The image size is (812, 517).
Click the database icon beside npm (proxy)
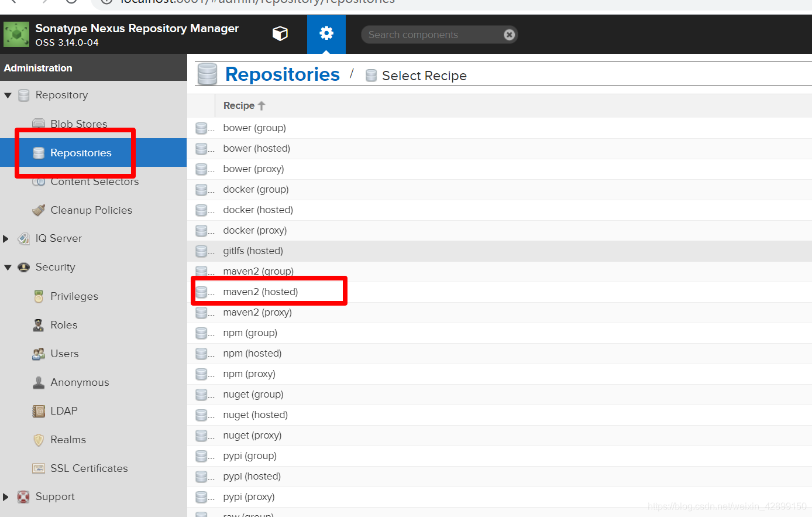click(202, 374)
